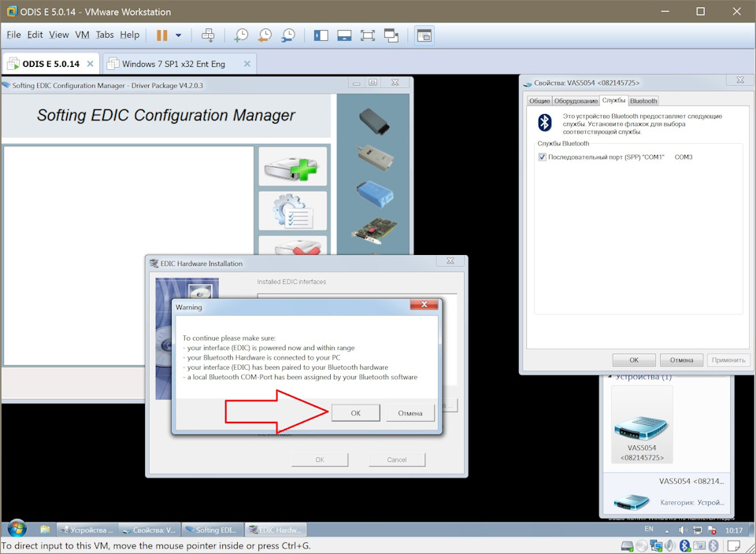
Task: Click the 10:17 clock in taskbar
Action: [x=734, y=530]
